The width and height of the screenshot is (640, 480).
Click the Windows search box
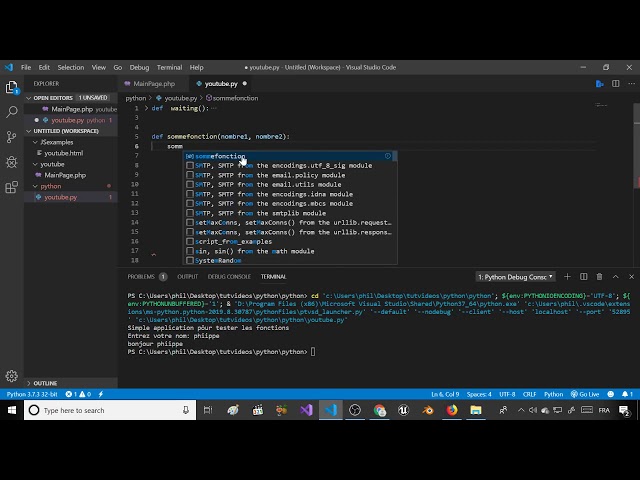[110, 410]
